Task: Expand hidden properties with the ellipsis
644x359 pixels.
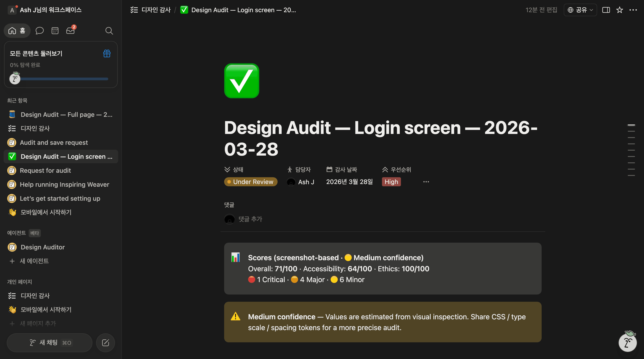Action: pos(426,182)
